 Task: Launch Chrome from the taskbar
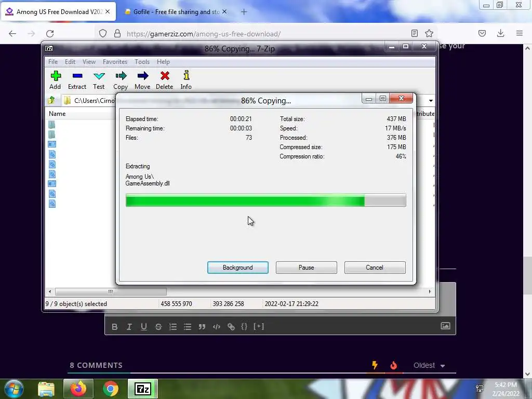tap(111, 389)
